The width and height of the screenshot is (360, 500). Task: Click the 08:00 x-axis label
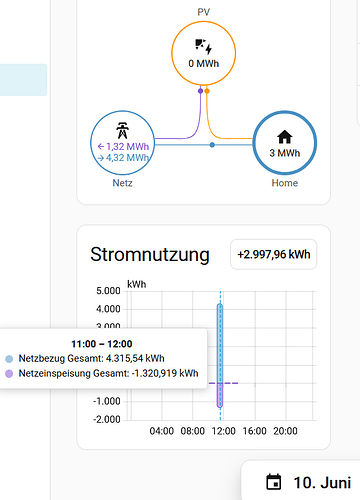click(193, 431)
